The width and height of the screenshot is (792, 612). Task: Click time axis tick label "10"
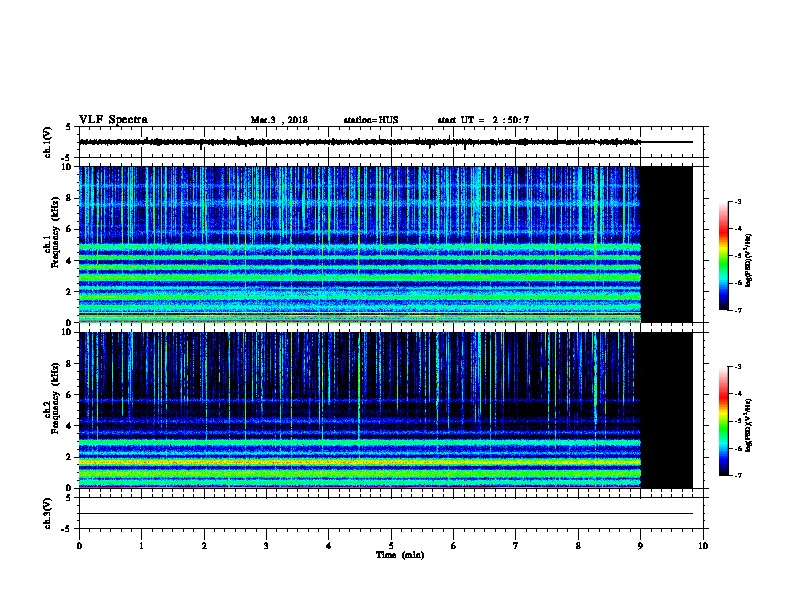click(703, 546)
